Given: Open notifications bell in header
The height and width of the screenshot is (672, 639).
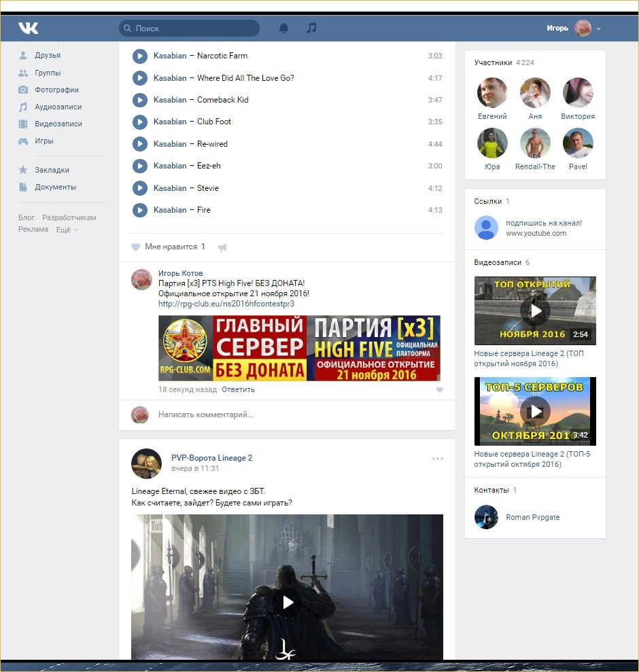Looking at the screenshot, I should [x=283, y=28].
